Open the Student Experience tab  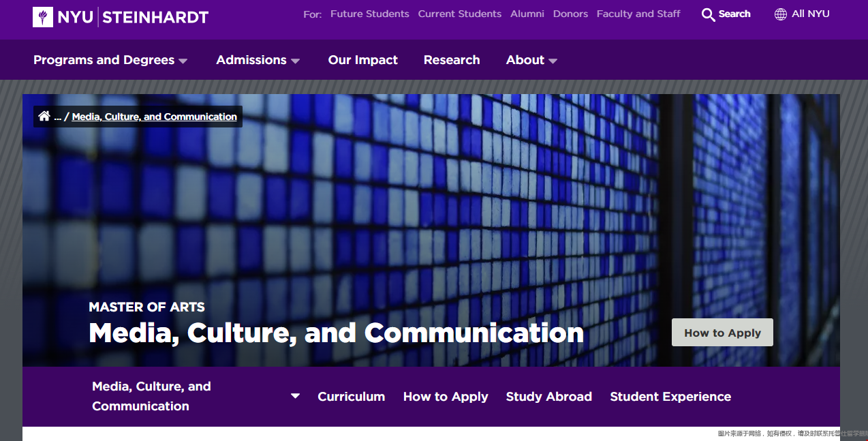670,397
